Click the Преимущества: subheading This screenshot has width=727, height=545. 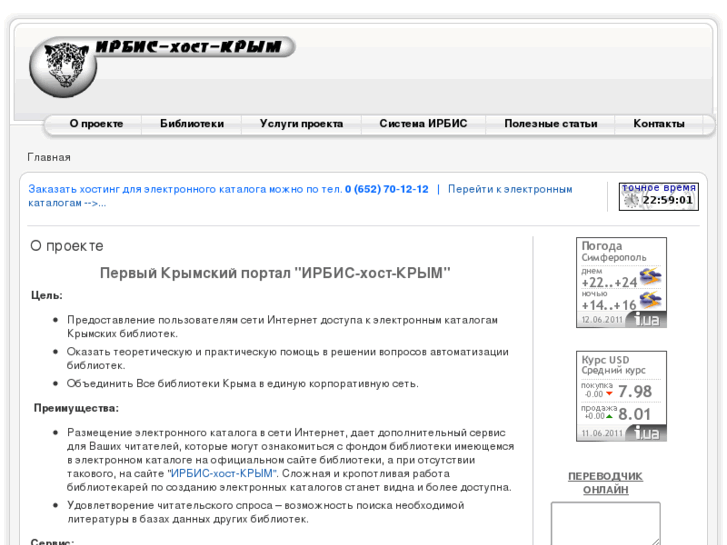tap(77, 408)
